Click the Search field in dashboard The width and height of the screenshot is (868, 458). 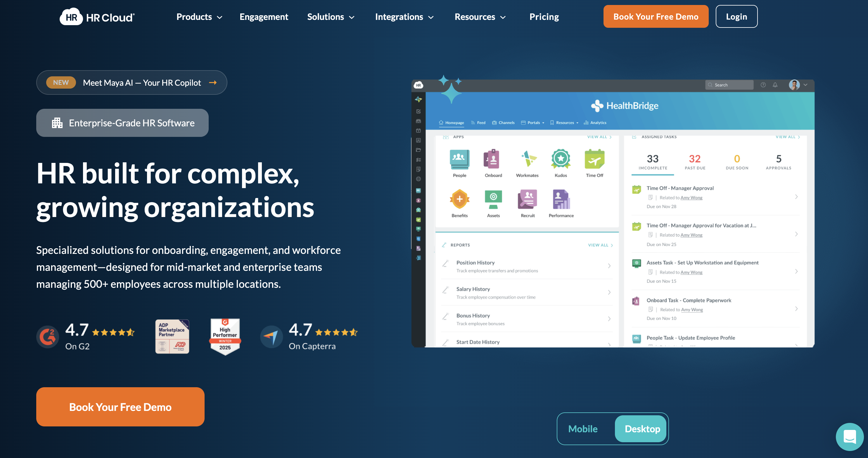pyautogui.click(x=729, y=85)
